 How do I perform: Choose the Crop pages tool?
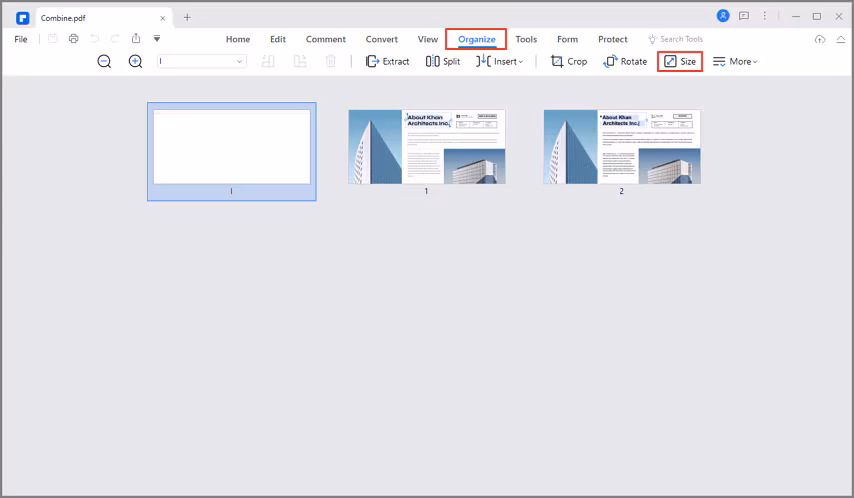[569, 62]
